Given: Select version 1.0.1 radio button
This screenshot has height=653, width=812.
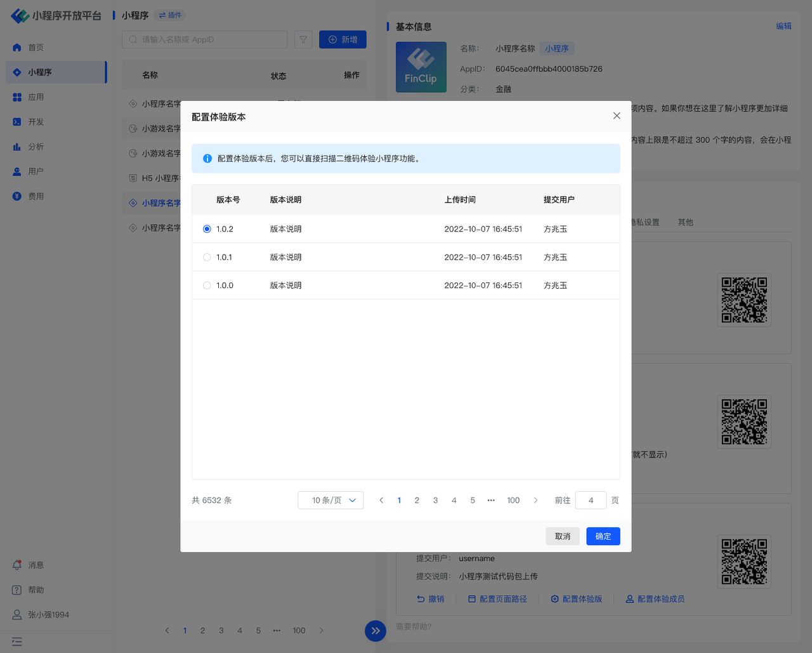Looking at the screenshot, I should click(x=207, y=258).
